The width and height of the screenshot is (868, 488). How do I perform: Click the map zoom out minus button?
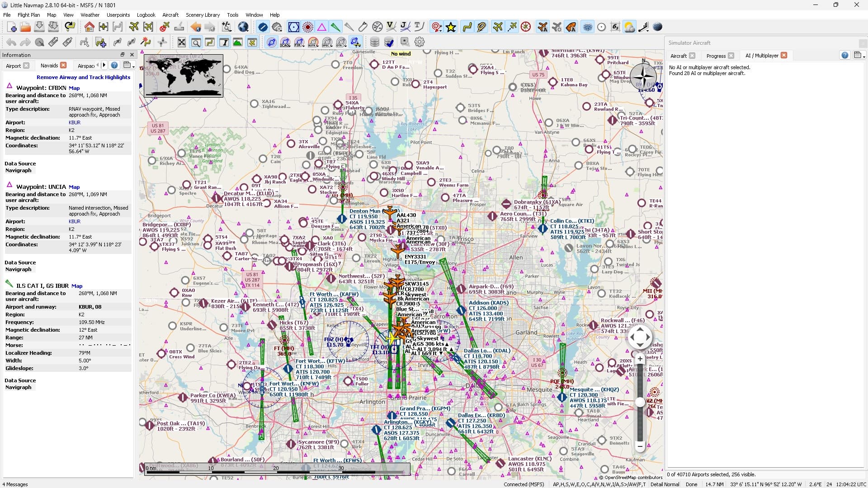click(640, 446)
